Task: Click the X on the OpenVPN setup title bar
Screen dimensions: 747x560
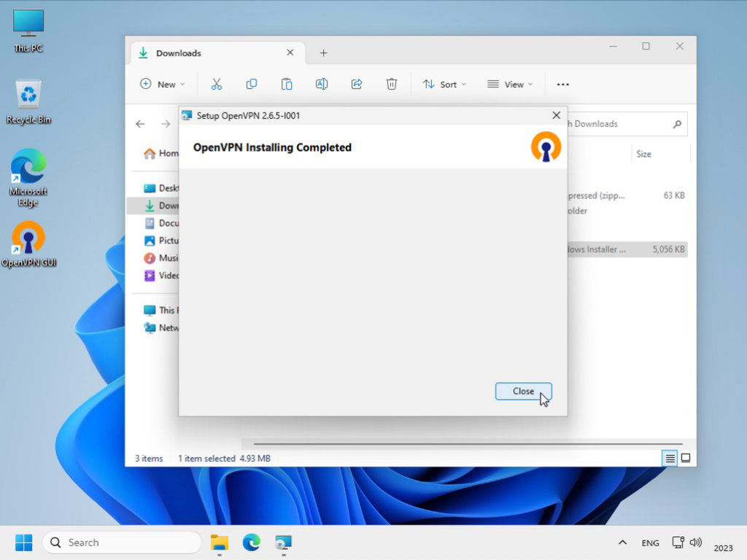Action: pyautogui.click(x=556, y=115)
